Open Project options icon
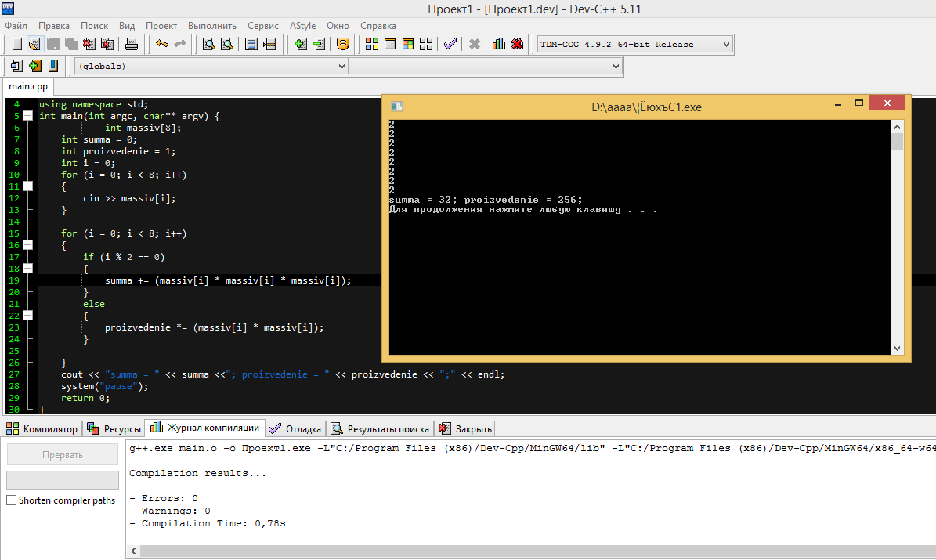The image size is (936, 560). pos(342,44)
